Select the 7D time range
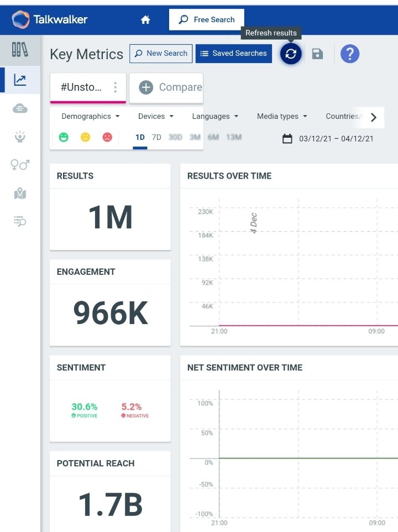 pos(156,137)
